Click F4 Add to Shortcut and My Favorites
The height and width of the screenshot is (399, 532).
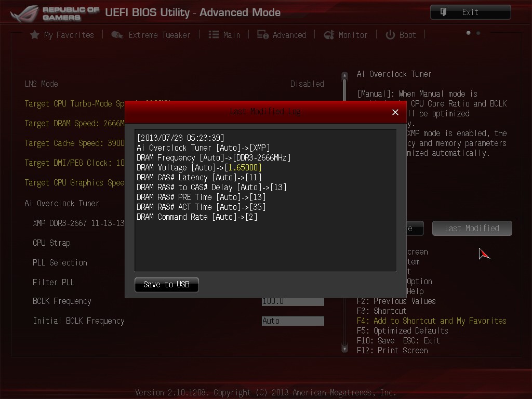coord(432,321)
